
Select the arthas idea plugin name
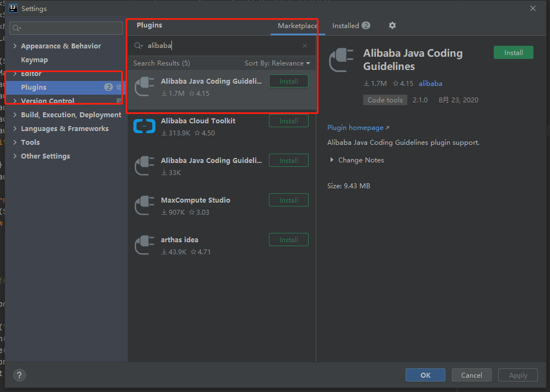pyautogui.click(x=180, y=239)
